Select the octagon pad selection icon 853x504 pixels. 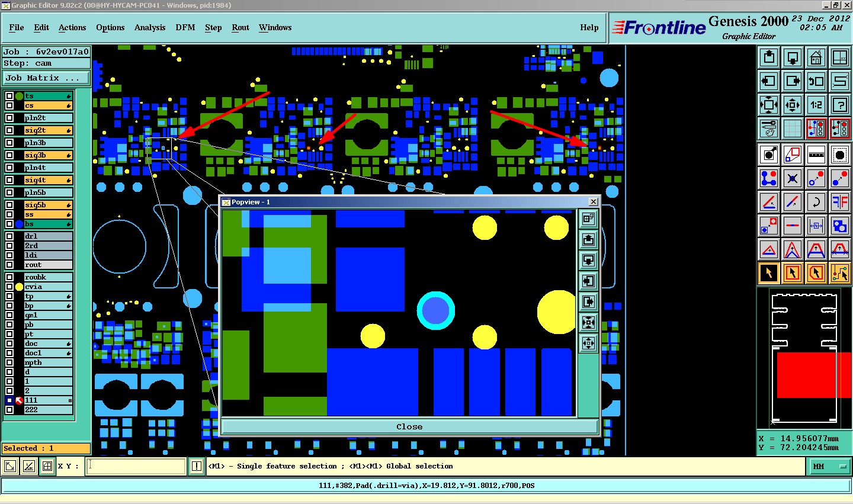(840, 155)
